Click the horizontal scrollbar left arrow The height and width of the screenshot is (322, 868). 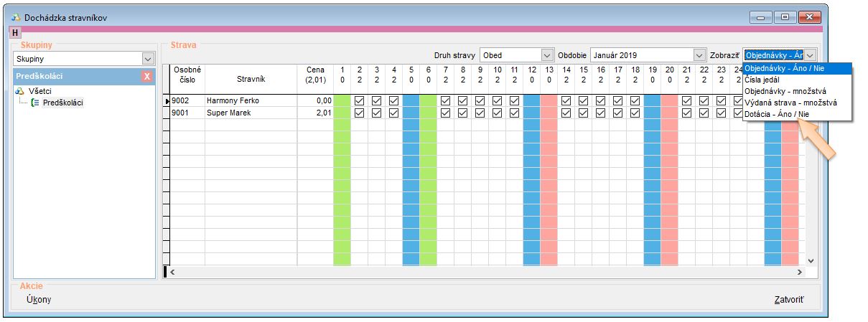(172, 273)
